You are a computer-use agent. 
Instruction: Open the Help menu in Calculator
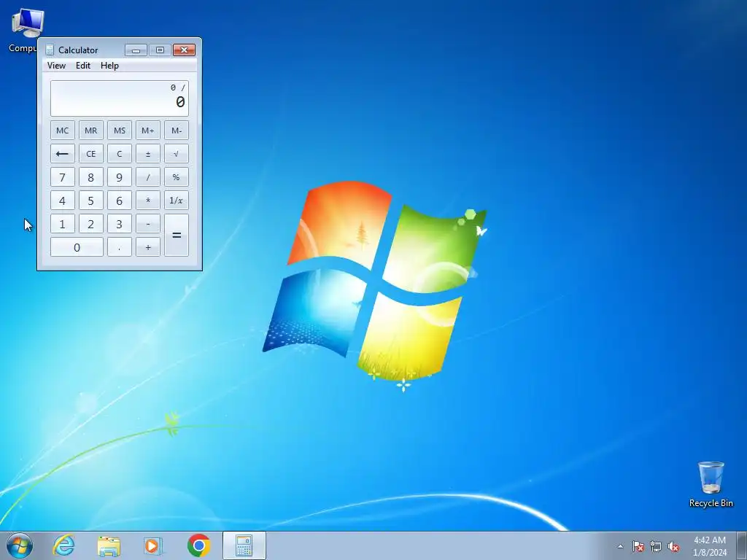109,66
